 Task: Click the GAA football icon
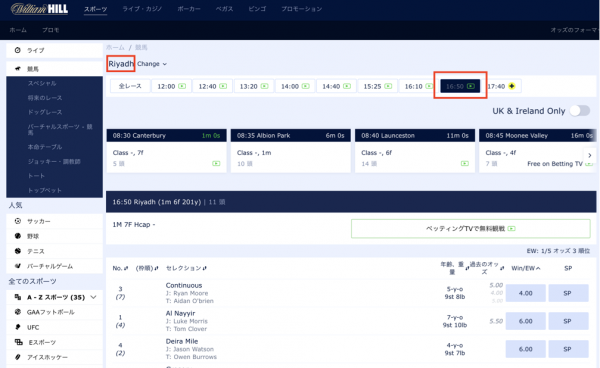[x=18, y=312]
